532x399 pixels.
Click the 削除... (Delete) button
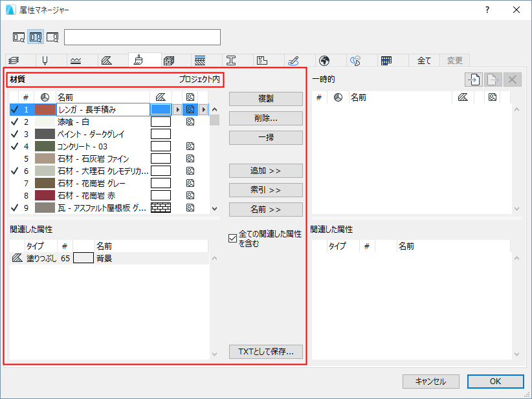coord(265,118)
